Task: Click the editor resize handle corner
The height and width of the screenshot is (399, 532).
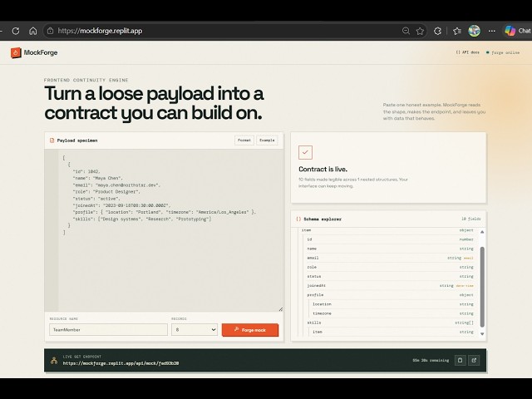Action: (281, 309)
